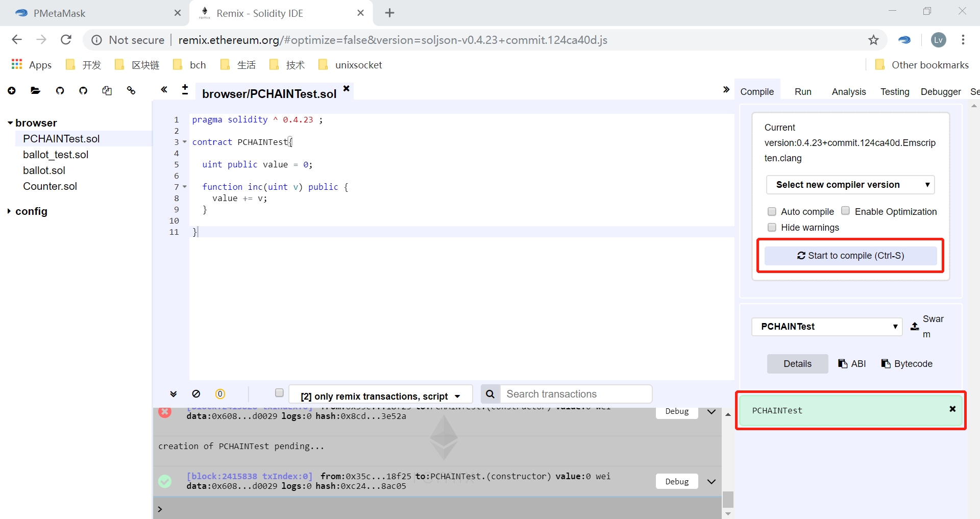Screen dimensions: 980x519
Task: Expand the config folder in file tree
Action: (x=31, y=211)
